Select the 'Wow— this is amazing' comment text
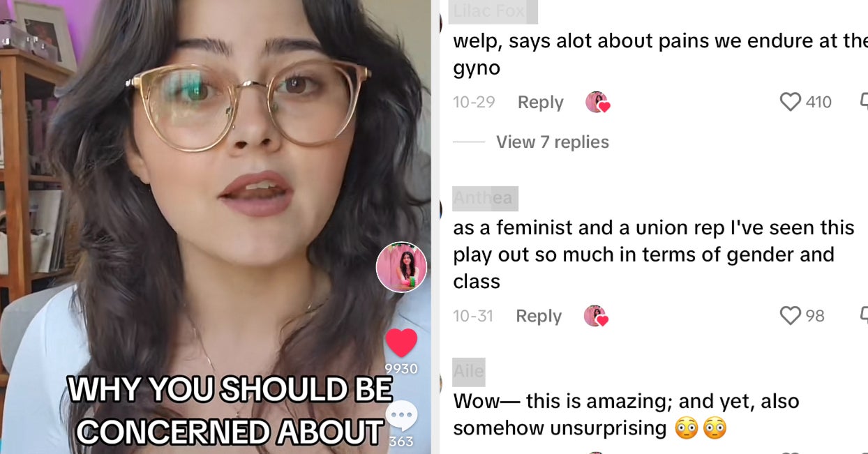This screenshot has width=868, height=454. (x=626, y=414)
